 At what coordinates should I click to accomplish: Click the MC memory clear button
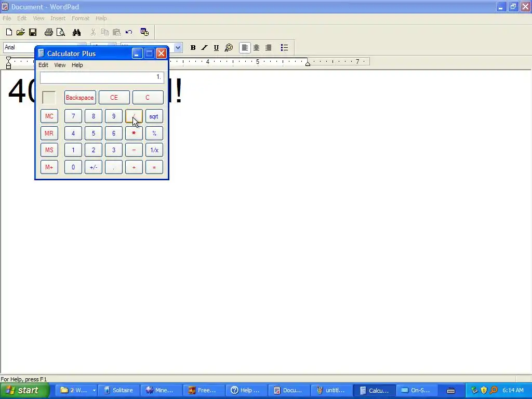49,116
